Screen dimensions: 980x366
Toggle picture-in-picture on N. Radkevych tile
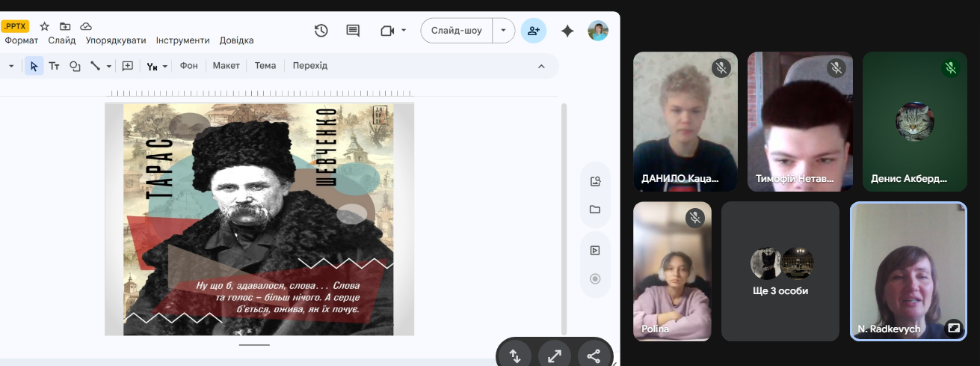(x=953, y=328)
